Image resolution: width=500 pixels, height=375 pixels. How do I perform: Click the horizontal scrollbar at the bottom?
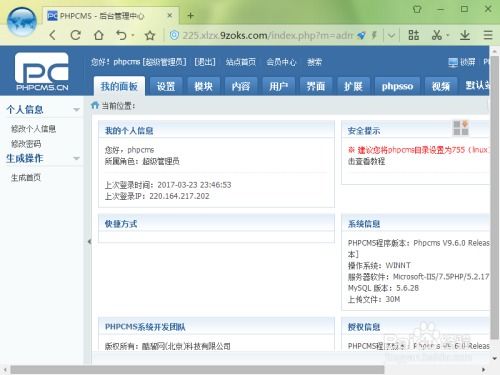point(197,369)
